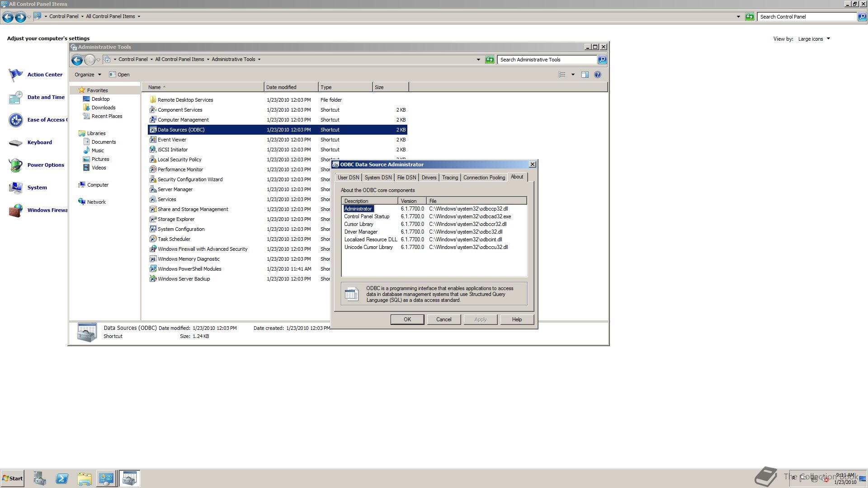Switch to the Connection Pooling tab
Viewport: 868px width, 488px height.
tap(484, 178)
